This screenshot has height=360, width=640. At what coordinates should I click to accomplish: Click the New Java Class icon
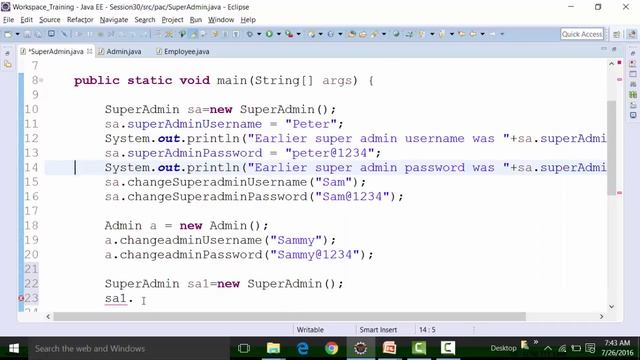[x=331, y=34]
